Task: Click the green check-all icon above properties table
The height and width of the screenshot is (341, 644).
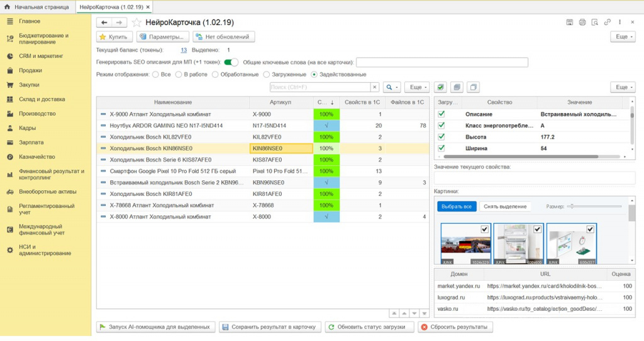Action: [441, 87]
